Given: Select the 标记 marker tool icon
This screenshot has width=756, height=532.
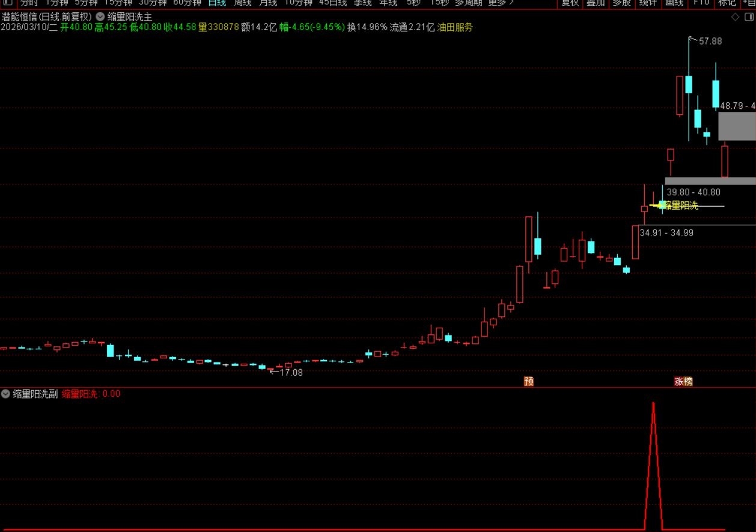Looking at the screenshot, I should [727, 3].
